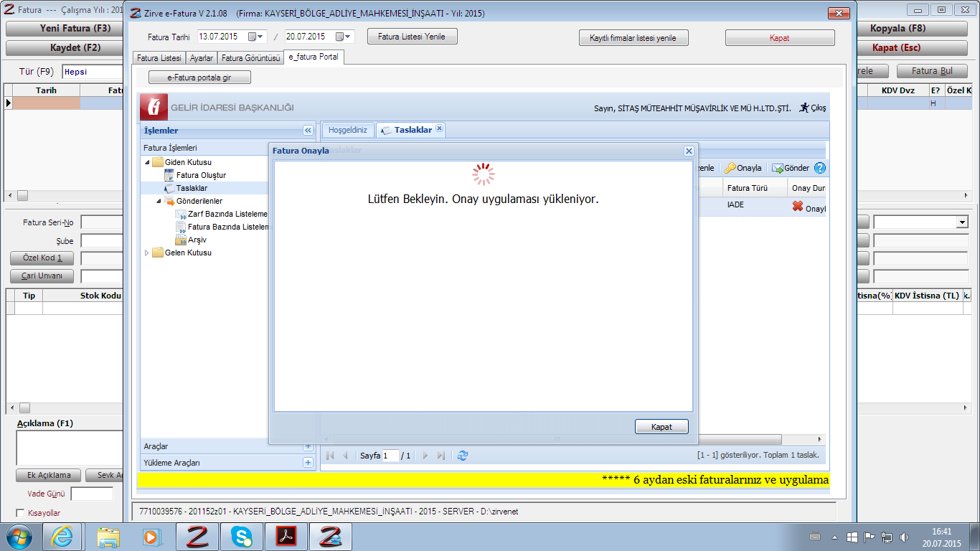
Task: Switch to the Ayarlar tab
Action: coord(201,58)
